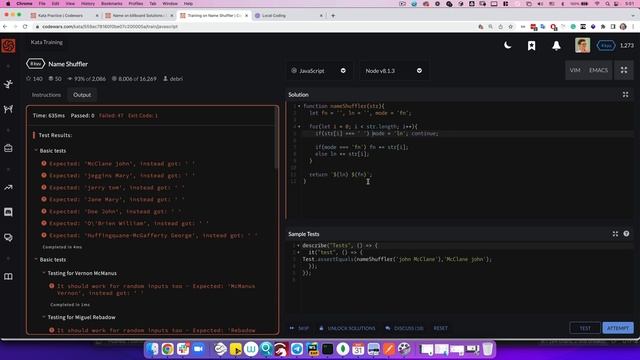The width and height of the screenshot is (640, 360).
Task: Click the 8 kyu badge next to Name Shuffler
Action: click(x=36, y=64)
